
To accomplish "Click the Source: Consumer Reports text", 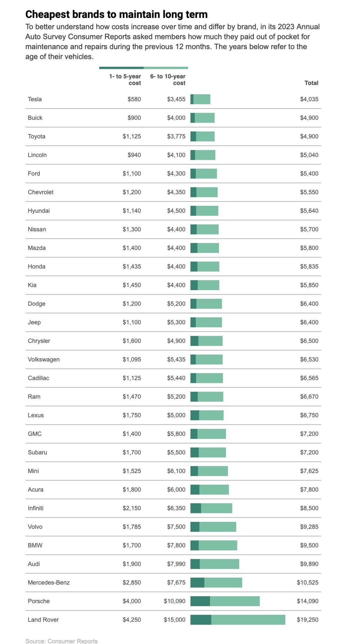I will click(x=61, y=641).
